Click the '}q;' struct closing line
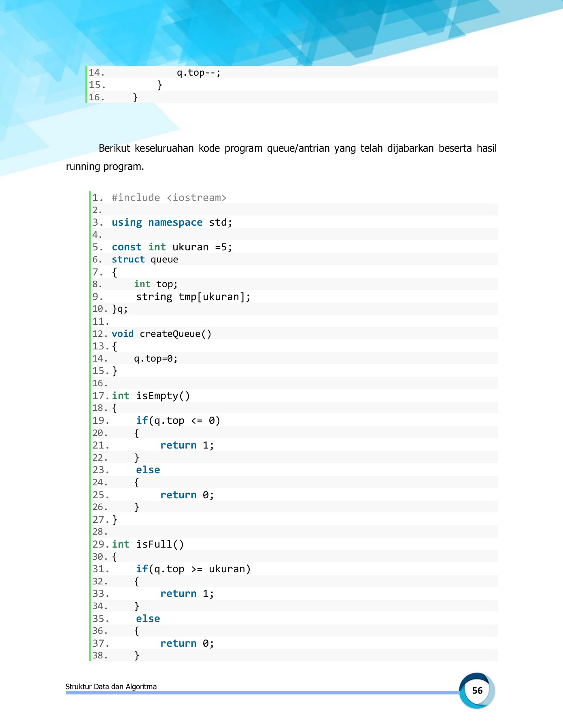The image size is (563, 728). [x=120, y=309]
